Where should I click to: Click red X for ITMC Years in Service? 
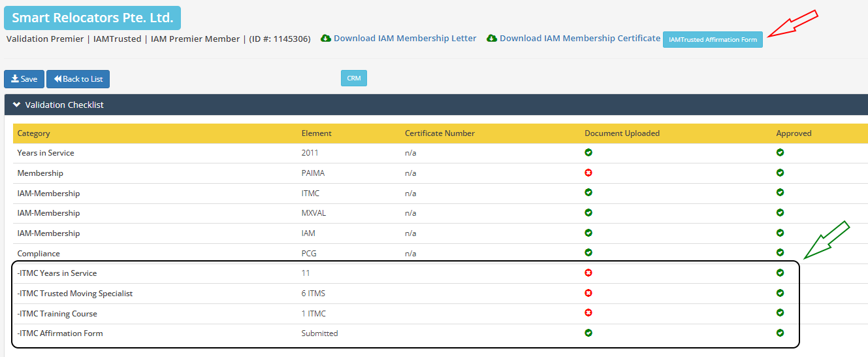click(588, 273)
